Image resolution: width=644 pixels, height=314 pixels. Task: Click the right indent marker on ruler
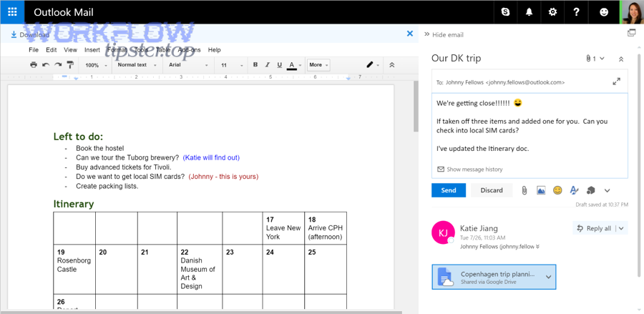point(348,78)
